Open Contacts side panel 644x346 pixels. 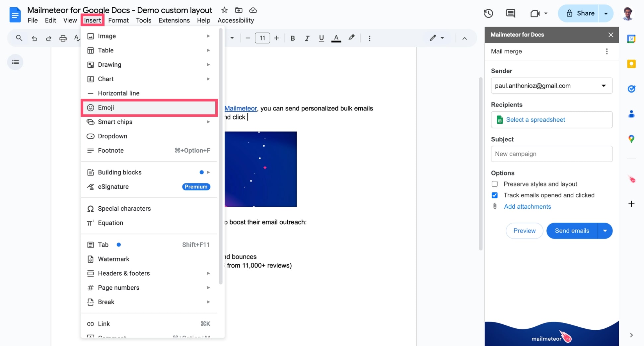[631, 114]
